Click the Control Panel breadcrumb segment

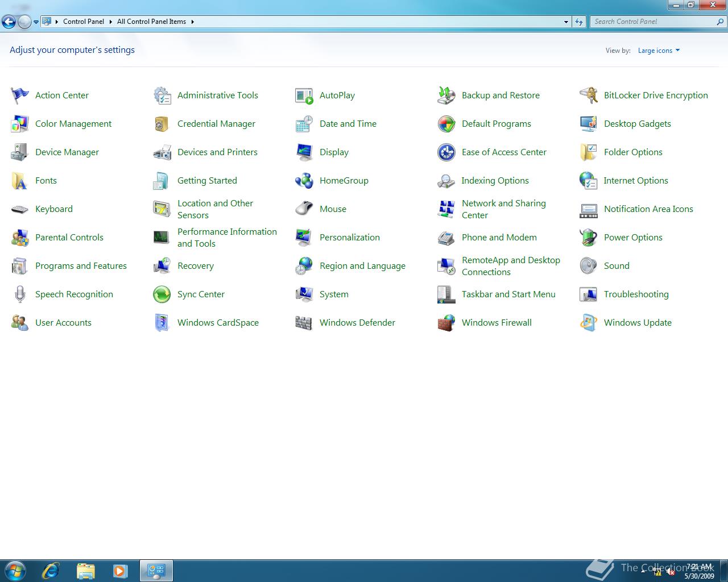[84, 22]
